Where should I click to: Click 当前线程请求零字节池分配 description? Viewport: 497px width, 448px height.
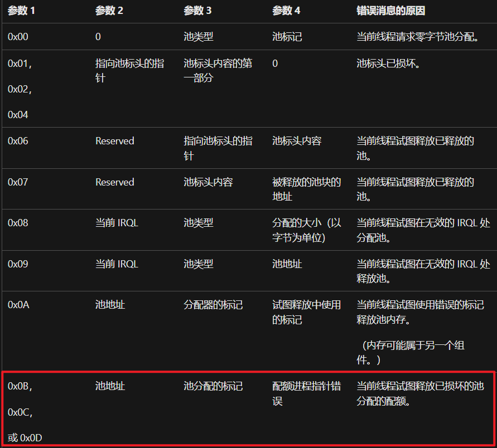point(417,37)
